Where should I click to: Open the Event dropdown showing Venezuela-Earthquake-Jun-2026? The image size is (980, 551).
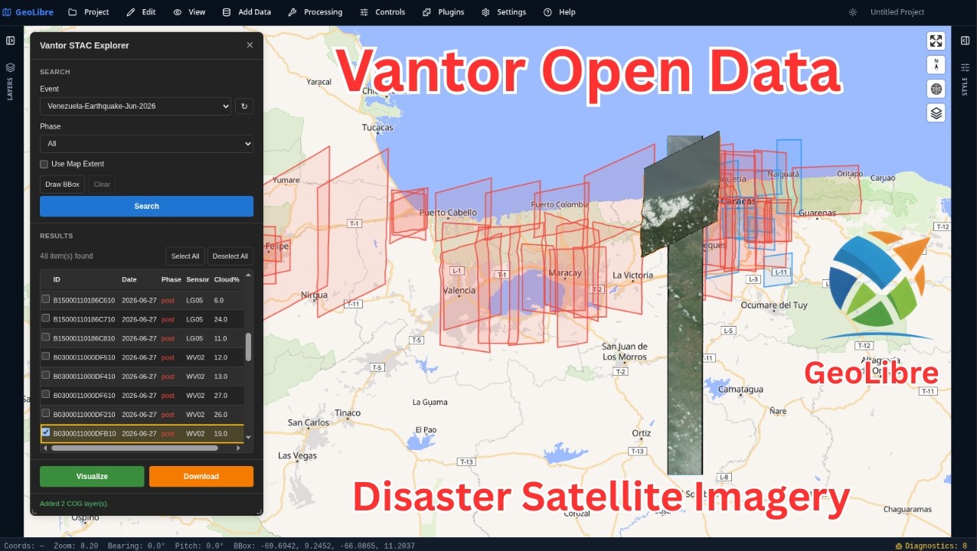136,106
